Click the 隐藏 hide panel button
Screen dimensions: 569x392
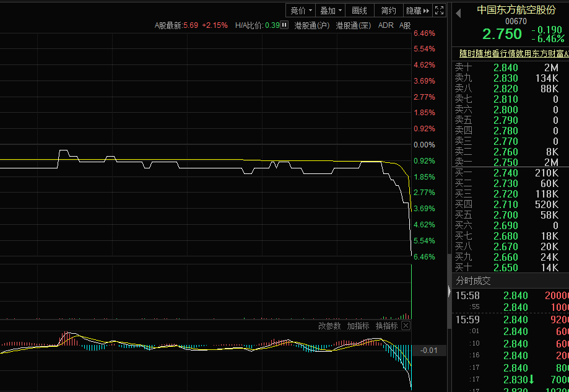(x=417, y=11)
